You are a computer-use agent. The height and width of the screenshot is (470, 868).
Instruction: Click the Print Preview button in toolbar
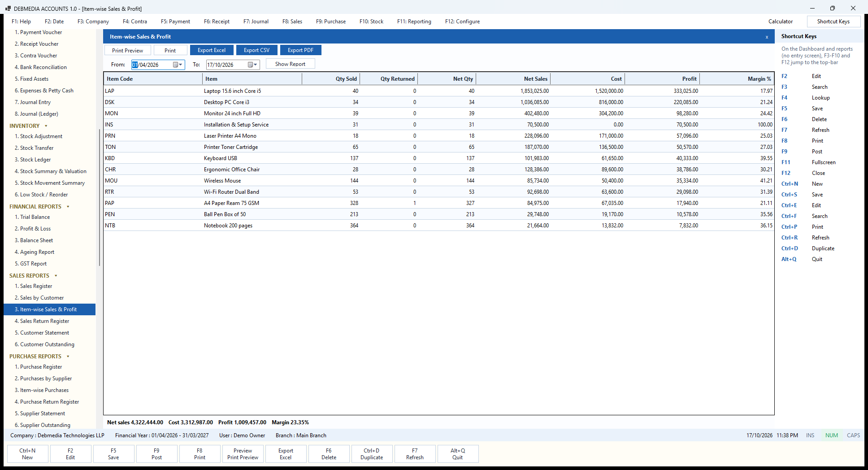tap(128, 50)
